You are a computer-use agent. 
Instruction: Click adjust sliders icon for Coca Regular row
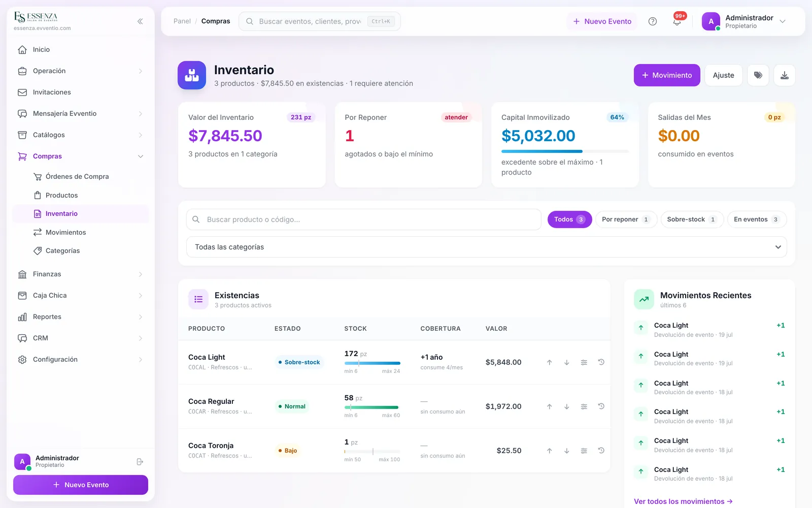point(584,406)
